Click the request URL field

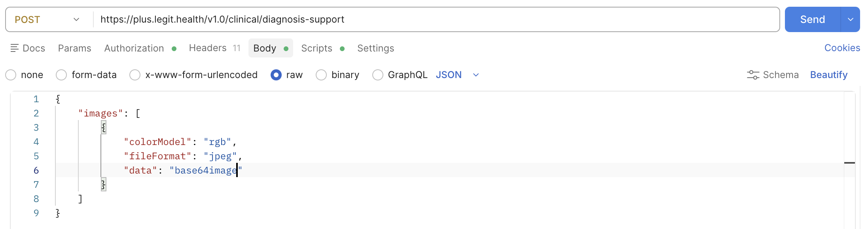click(435, 19)
